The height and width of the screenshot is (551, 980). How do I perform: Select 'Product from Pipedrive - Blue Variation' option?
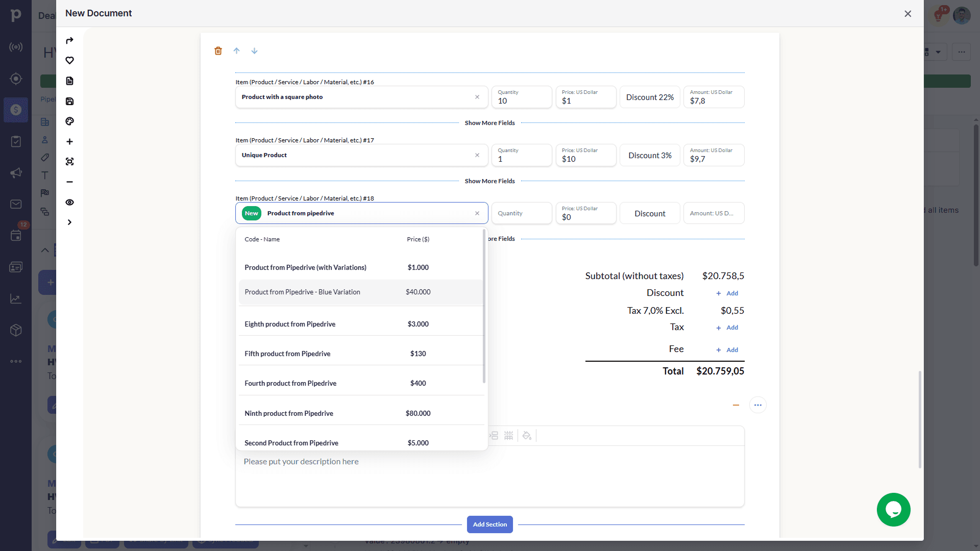361,292
